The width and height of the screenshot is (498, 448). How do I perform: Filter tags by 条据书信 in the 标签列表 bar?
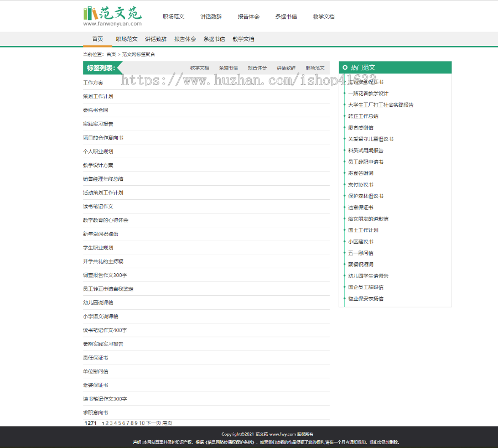click(229, 67)
